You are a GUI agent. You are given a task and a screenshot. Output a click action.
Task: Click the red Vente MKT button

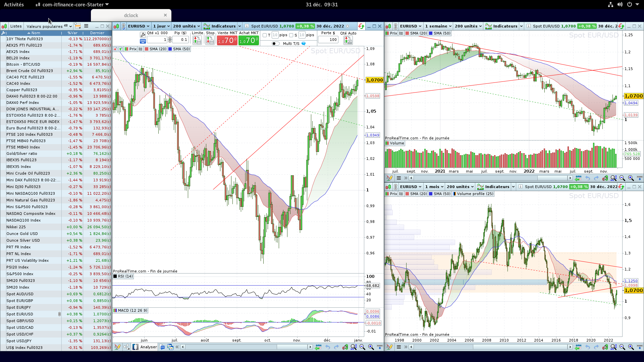227,40
